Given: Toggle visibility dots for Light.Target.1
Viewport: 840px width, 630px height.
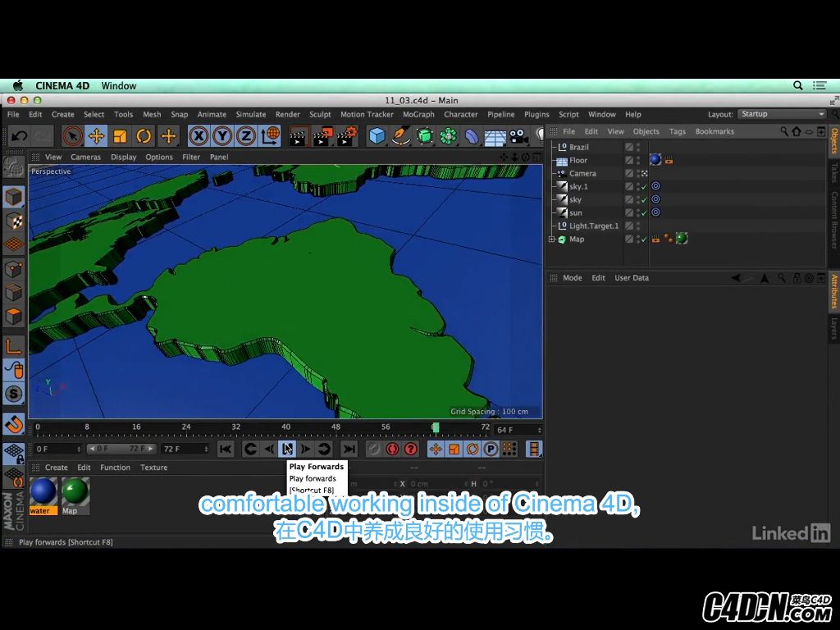Looking at the screenshot, I should coord(638,226).
